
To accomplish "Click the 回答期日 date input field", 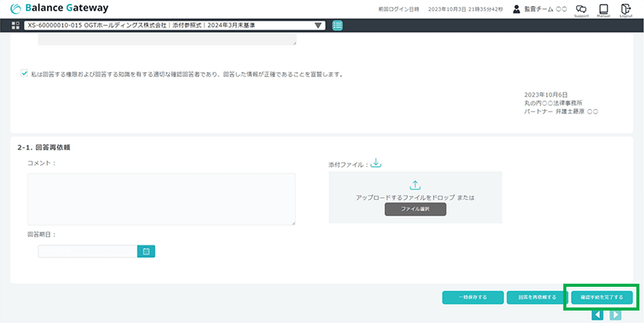I will (x=88, y=251).
